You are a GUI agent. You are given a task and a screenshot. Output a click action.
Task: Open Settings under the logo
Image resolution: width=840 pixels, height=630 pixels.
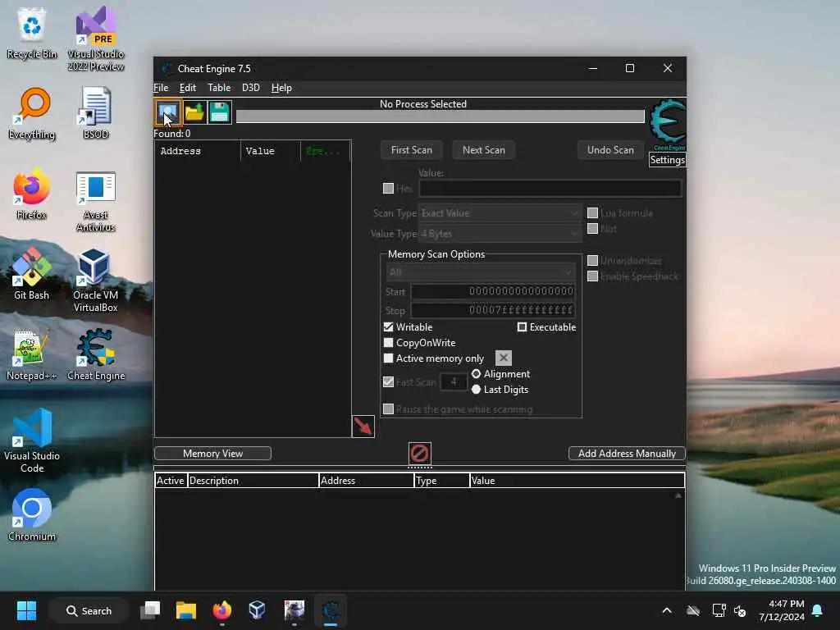coord(667,160)
